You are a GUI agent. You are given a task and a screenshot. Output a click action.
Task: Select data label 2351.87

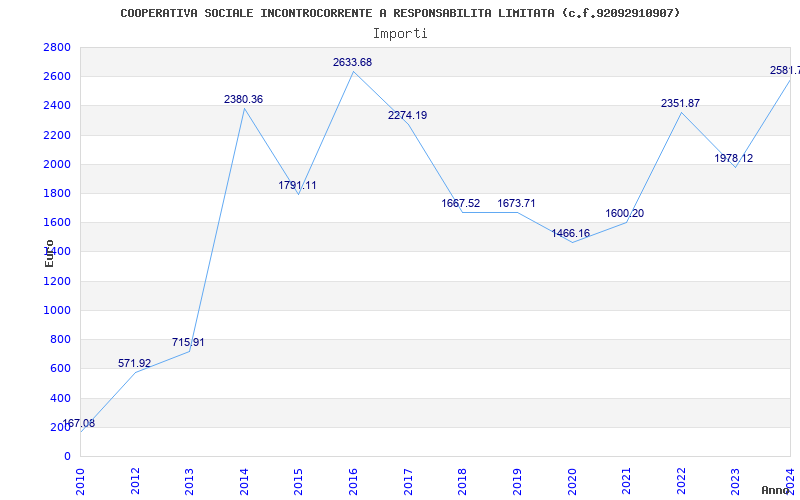pyautogui.click(x=680, y=104)
